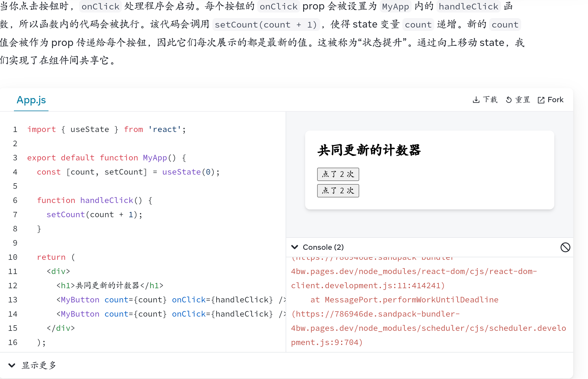Click the chevron next to 显示更多

(12, 365)
